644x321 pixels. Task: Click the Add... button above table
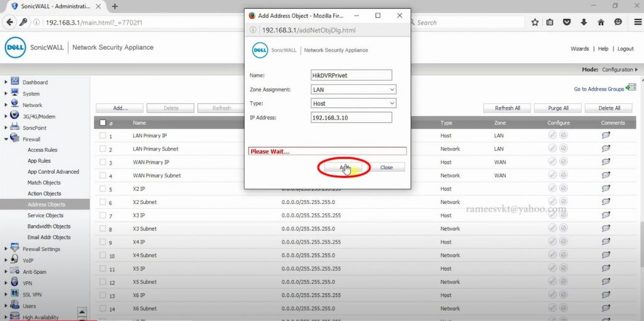119,108
